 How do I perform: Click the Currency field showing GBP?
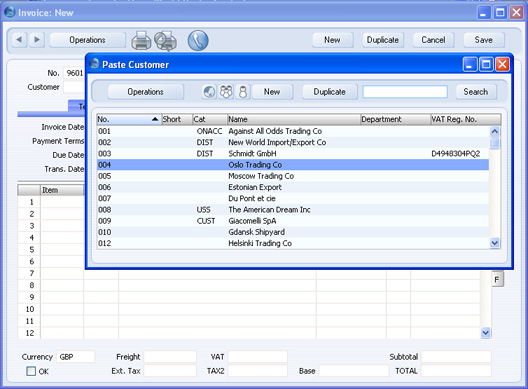tap(75, 357)
